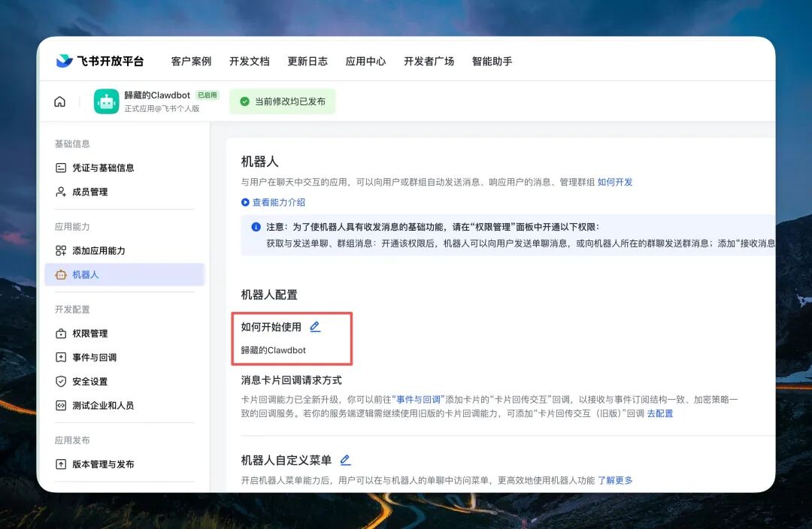Edit the 如何开始使用 description
812x529 pixels.
[x=315, y=326]
